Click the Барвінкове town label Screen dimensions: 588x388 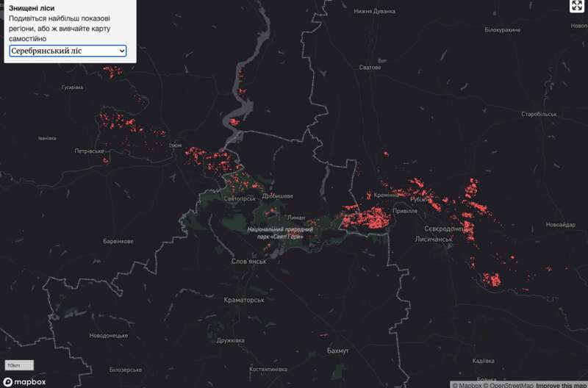click(118, 241)
